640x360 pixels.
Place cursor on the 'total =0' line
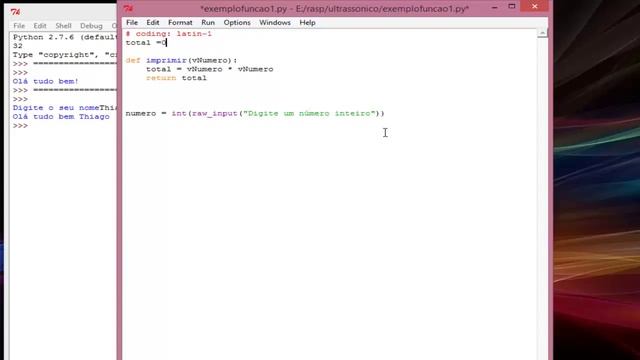[146, 42]
